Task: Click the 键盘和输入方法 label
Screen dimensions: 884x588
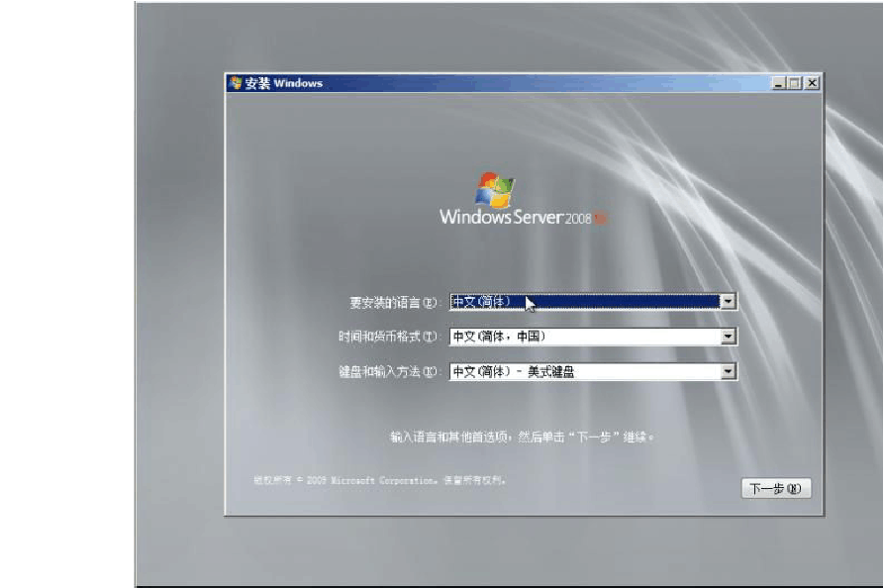Action: tap(388, 371)
